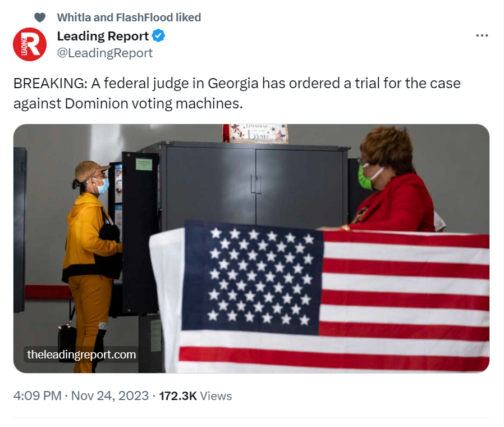
Task: Open the @LeadingReport handle link
Action: 105,53
